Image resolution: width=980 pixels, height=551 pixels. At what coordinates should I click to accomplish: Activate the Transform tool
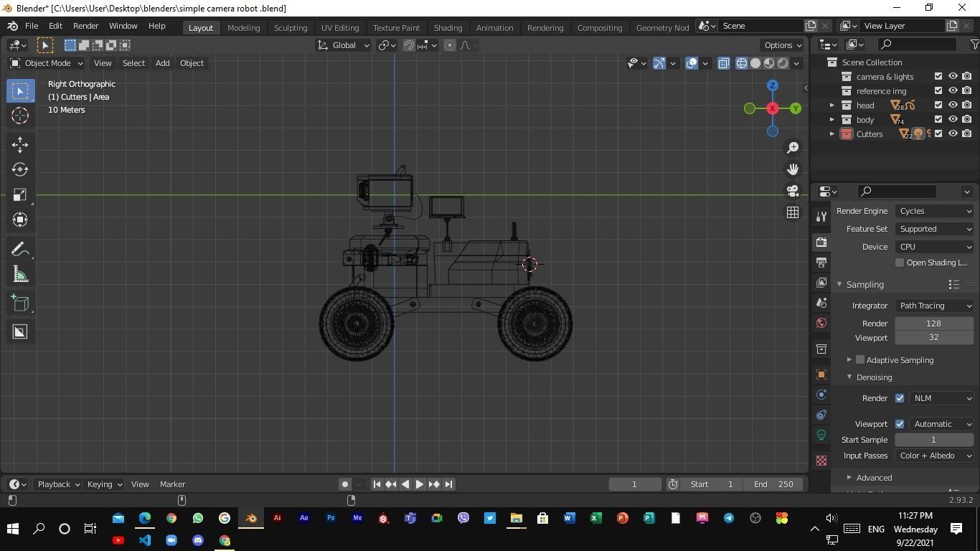20,220
